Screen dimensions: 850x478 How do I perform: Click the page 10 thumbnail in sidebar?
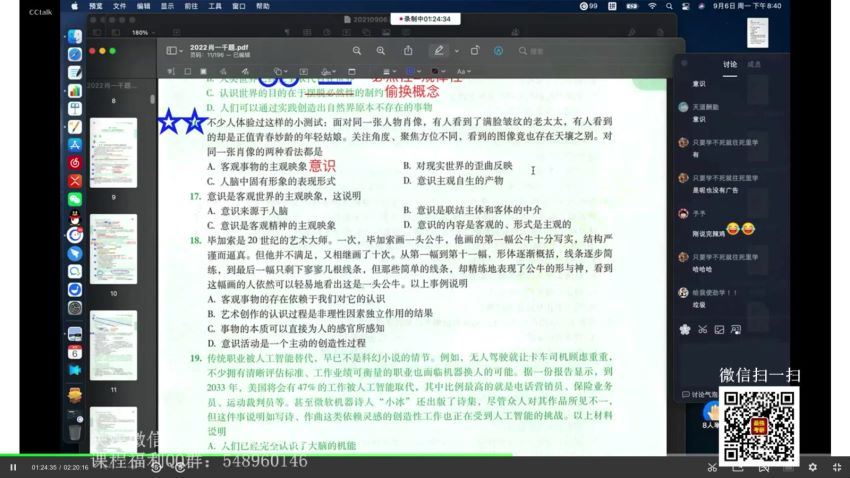coord(113,248)
